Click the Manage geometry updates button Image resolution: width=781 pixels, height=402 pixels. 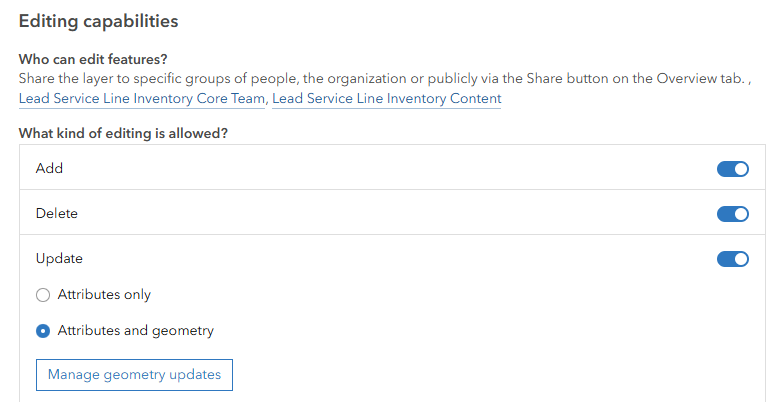pos(134,375)
